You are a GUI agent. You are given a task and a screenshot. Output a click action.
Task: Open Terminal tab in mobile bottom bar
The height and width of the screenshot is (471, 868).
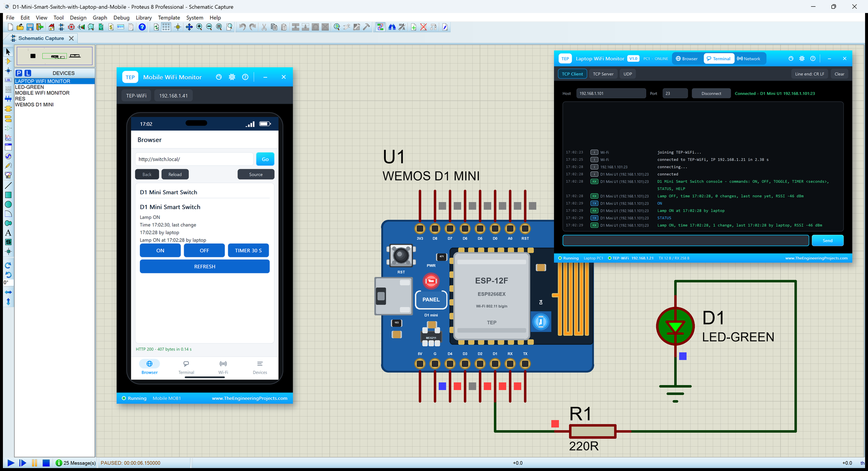186,367
